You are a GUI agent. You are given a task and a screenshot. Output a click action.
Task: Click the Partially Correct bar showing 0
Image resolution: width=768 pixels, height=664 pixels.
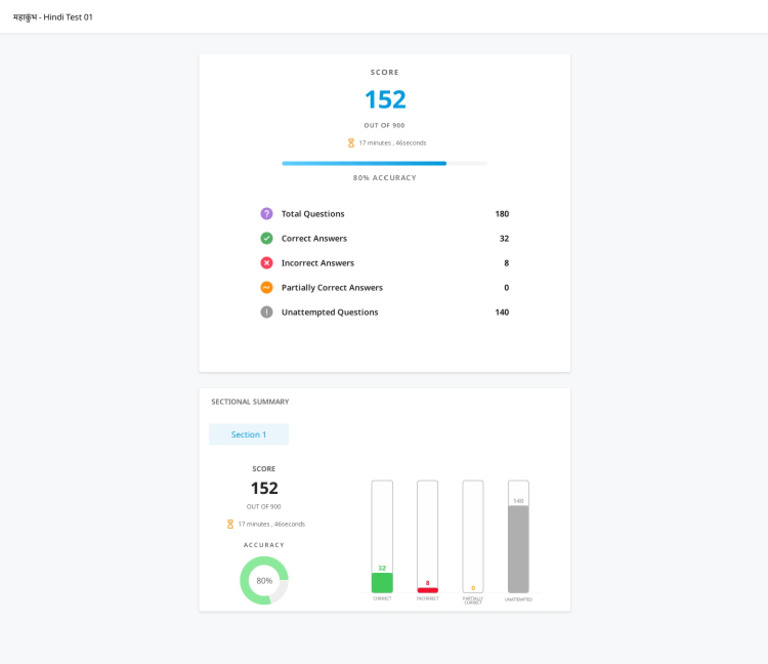tap(473, 537)
